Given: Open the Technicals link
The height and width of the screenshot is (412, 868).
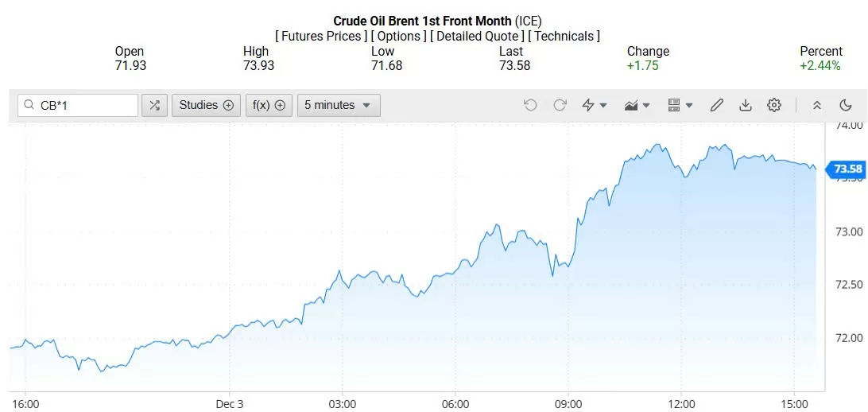Looking at the screenshot, I should 564,36.
